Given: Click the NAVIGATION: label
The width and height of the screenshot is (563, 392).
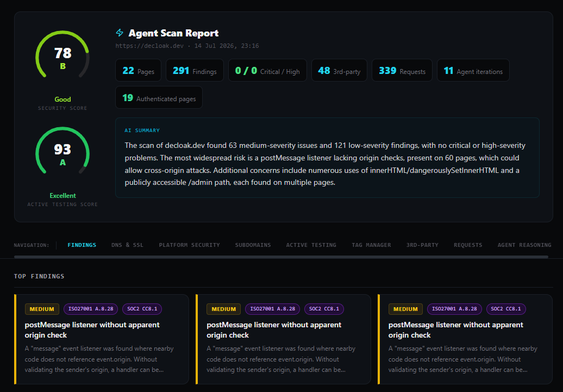Looking at the screenshot, I should (x=32, y=245).
